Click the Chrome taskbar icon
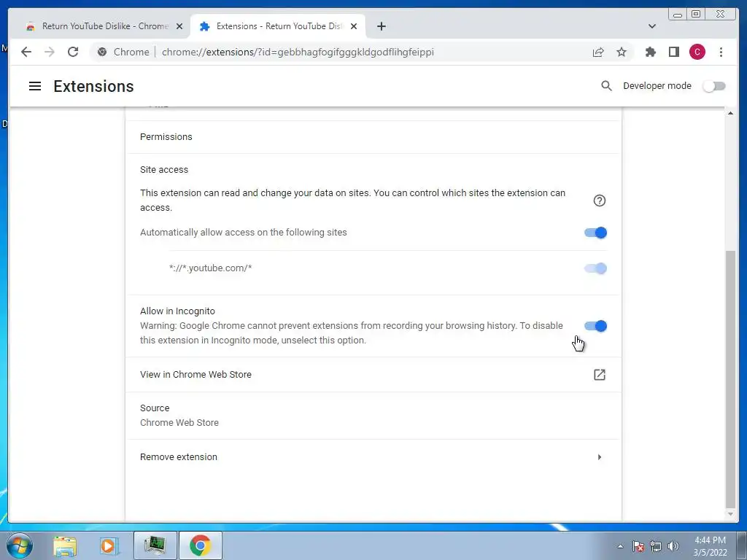The width and height of the screenshot is (747, 560). point(200,545)
